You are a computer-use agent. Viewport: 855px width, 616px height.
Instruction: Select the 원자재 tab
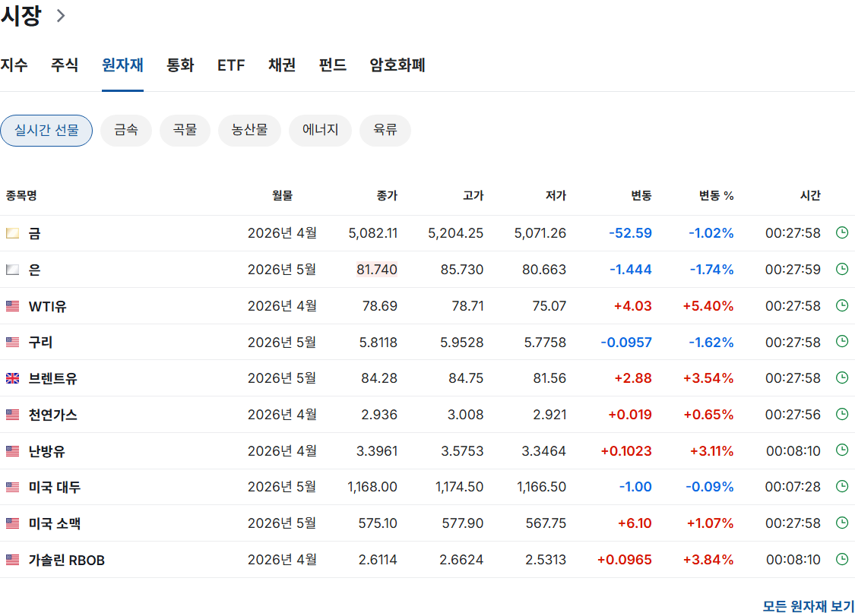coord(122,65)
